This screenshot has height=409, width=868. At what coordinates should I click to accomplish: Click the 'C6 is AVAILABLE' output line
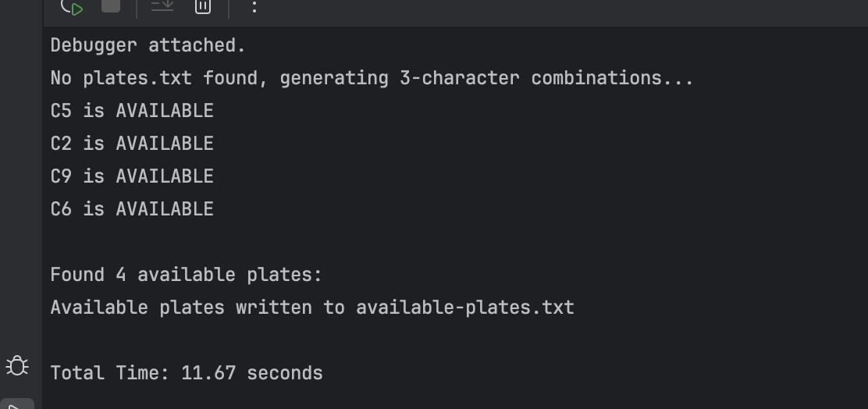coord(132,208)
